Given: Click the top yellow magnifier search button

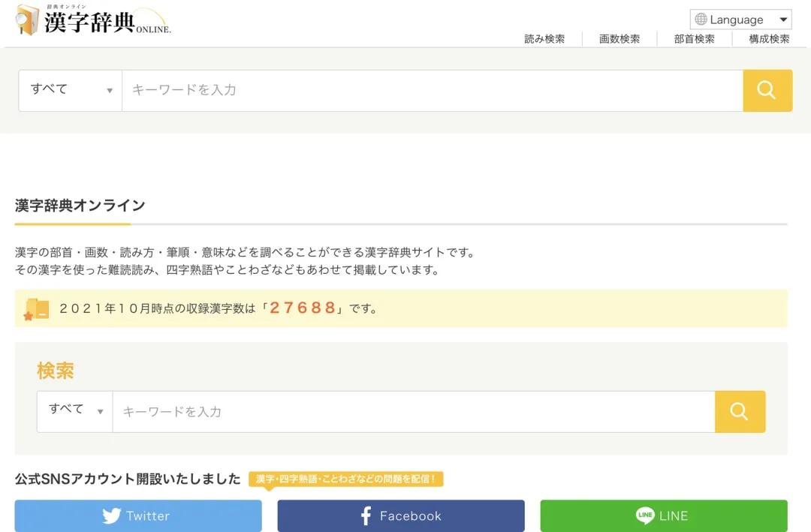Looking at the screenshot, I should coord(767,91).
